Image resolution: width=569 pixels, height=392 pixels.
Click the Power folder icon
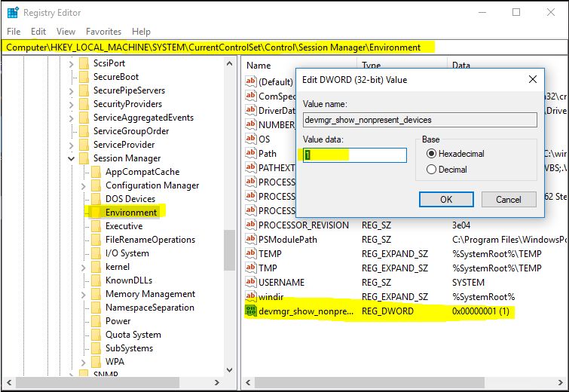pyautogui.click(x=96, y=321)
